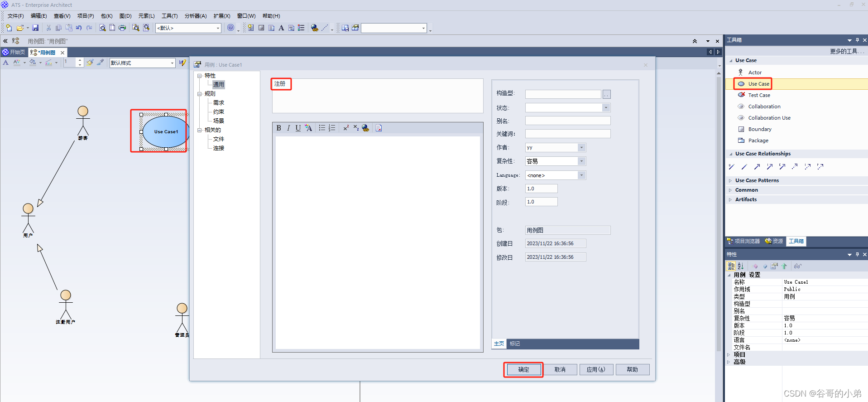Click the 帮助 button in dialog
The height and width of the screenshot is (402, 868).
(633, 370)
